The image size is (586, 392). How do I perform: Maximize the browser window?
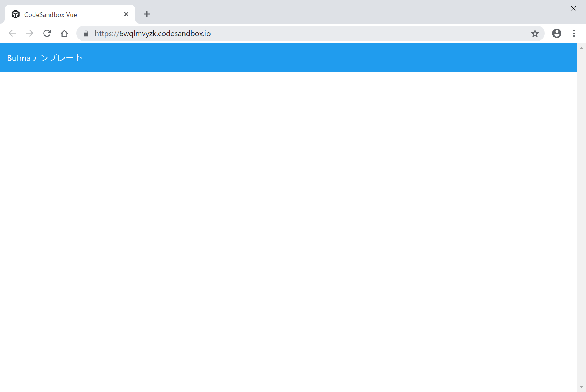pyautogui.click(x=548, y=9)
